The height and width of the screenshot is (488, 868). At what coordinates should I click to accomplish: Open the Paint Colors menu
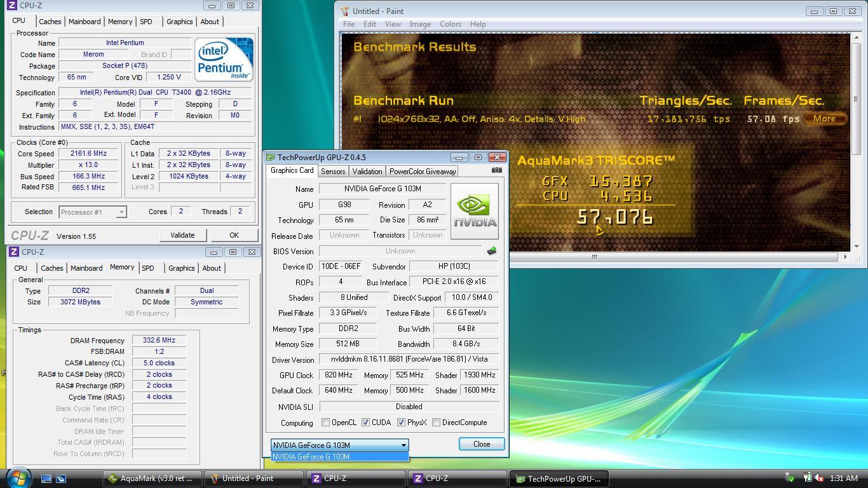[x=451, y=24]
